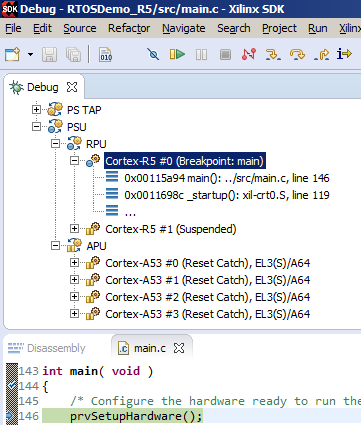Click in the prvSetupHardware() code line
Image resolution: width=361 pixels, height=425 pixels.
[x=136, y=416]
